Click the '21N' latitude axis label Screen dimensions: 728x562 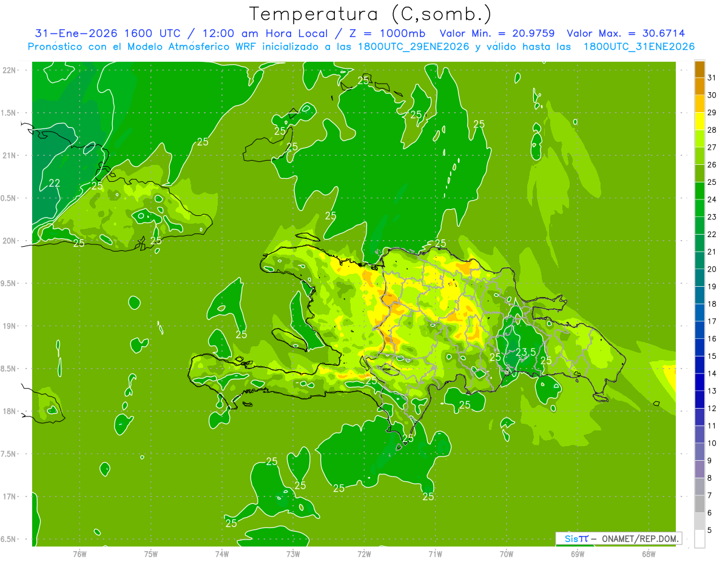click(10, 155)
